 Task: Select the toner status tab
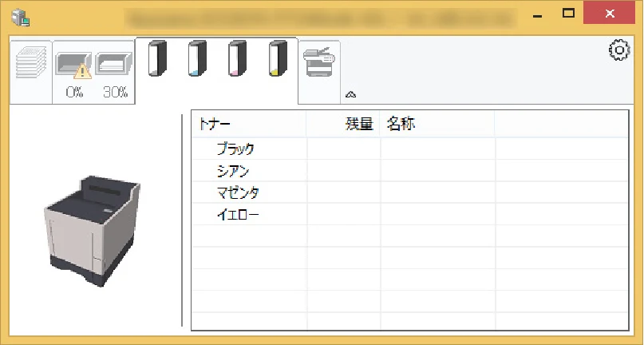click(x=217, y=70)
